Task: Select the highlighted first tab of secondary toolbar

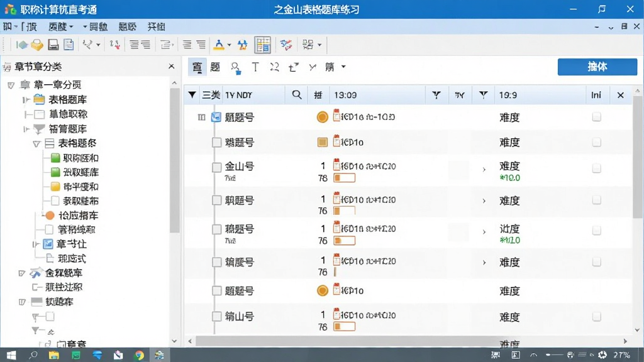Action: point(197,67)
